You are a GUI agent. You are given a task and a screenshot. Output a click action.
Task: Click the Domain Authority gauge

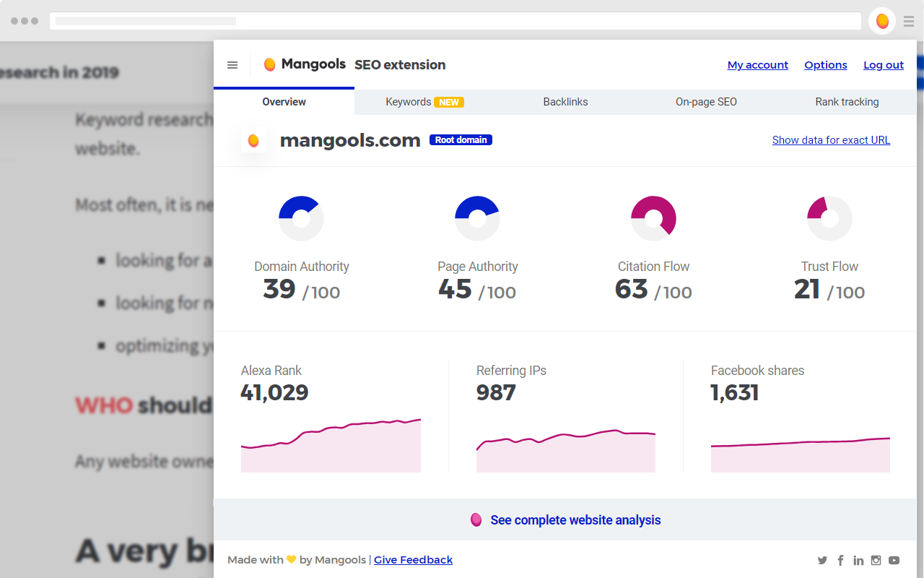click(x=301, y=218)
